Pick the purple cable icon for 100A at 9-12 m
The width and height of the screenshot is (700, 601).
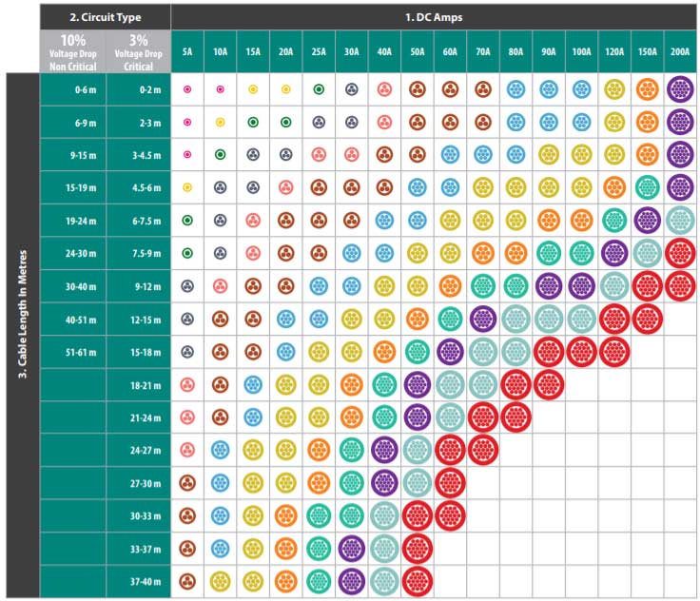(582, 286)
